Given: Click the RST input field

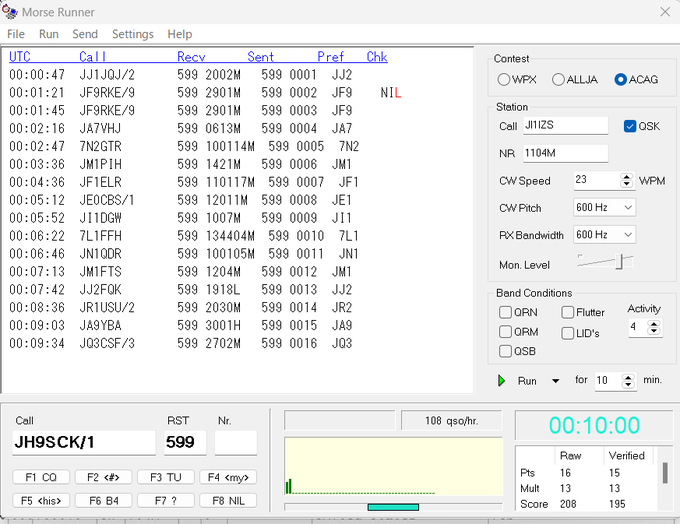Looking at the screenshot, I should (185, 442).
